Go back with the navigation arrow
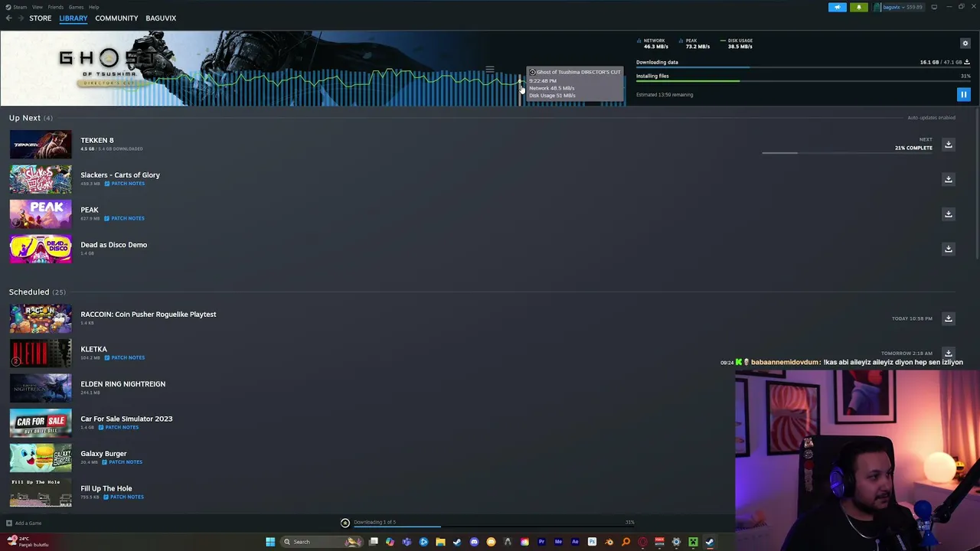The image size is (980, 551). [x=8, y=18]
